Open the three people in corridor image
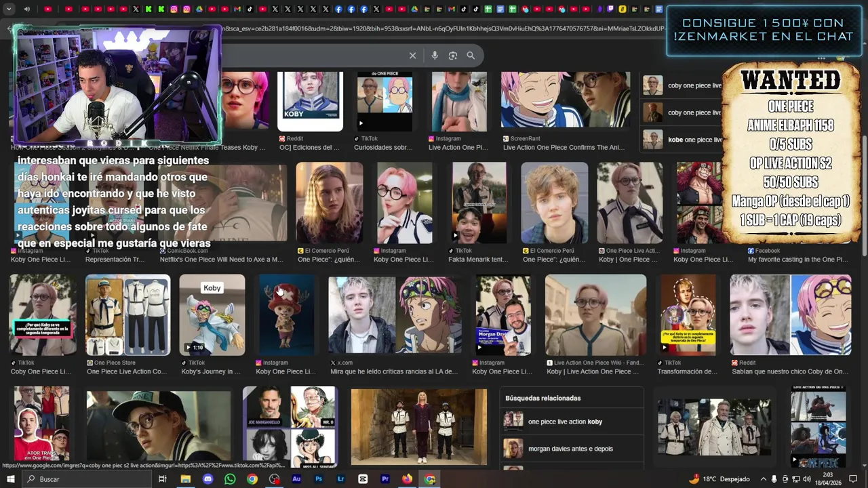Viewport: 868px width, 488px height. (418, 427)
